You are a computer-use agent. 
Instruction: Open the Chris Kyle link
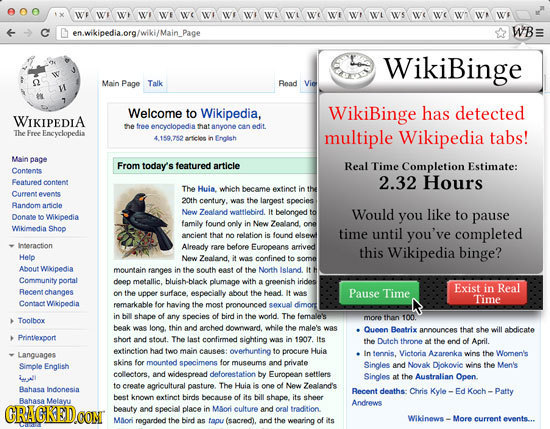pos(428,391)
